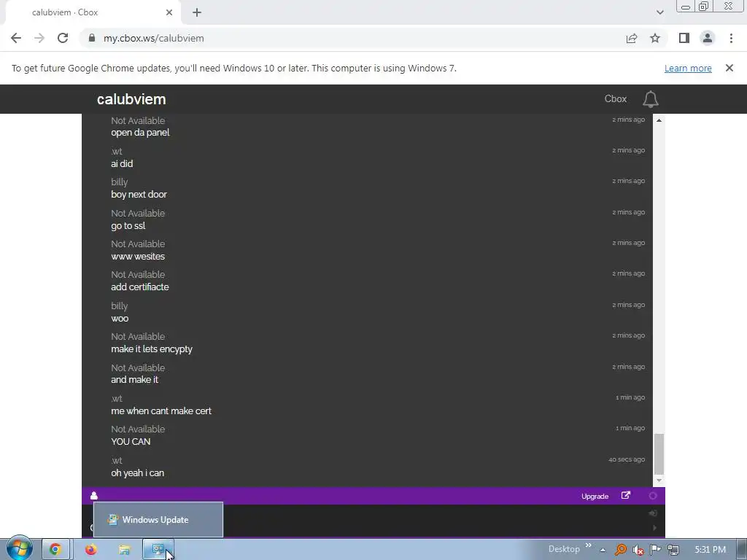Click the muted volume tray icon
The width and height of the screenshot is (747, 560).
tap(638, 550)
